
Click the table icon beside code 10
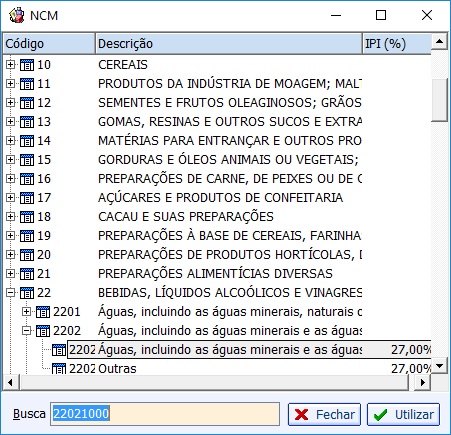pos(27,65)
